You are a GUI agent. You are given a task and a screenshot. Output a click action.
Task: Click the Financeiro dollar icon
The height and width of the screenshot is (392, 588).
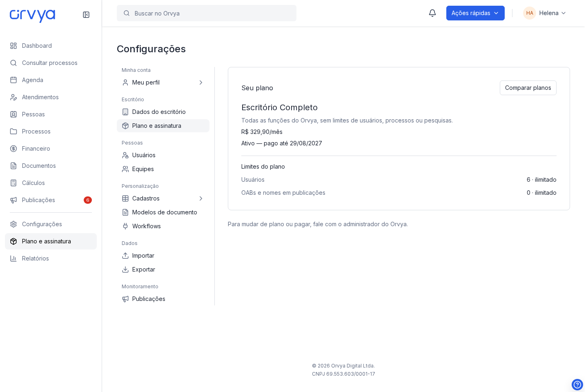[13, 149]
